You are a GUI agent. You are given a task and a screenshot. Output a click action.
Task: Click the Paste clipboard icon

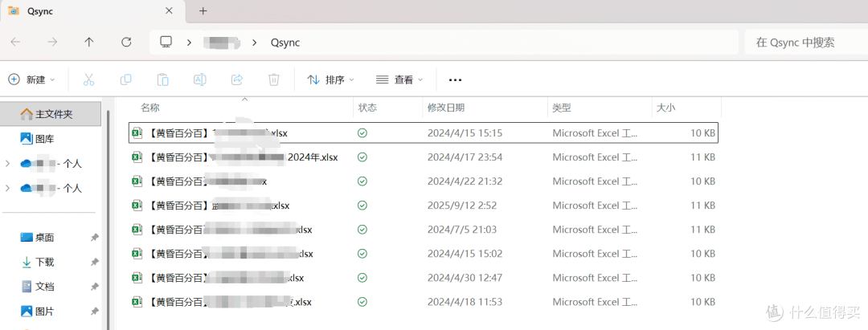162,79
